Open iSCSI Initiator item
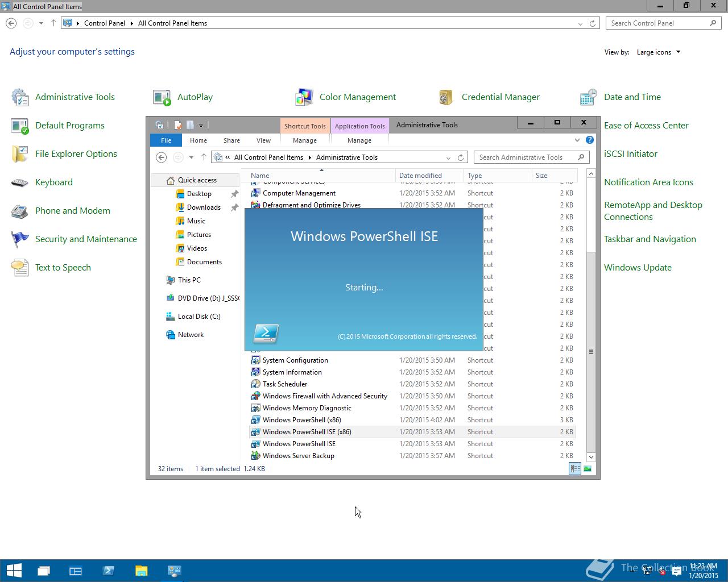This screenshot has width=728, height=582. (x=630, y=154)
